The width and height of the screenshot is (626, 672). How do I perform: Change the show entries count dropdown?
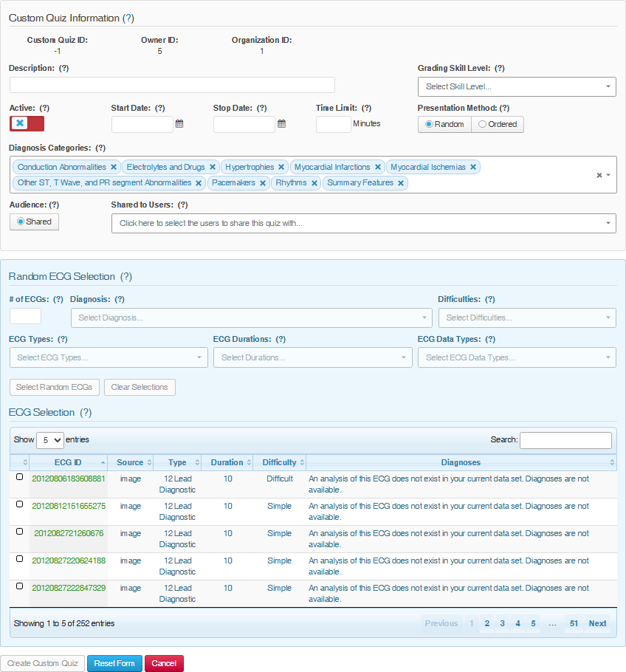point(50,439)
